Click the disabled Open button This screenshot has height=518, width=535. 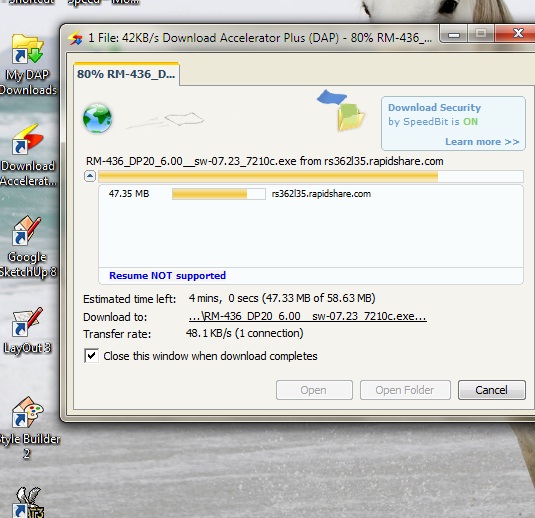click(x=314, y=390)
